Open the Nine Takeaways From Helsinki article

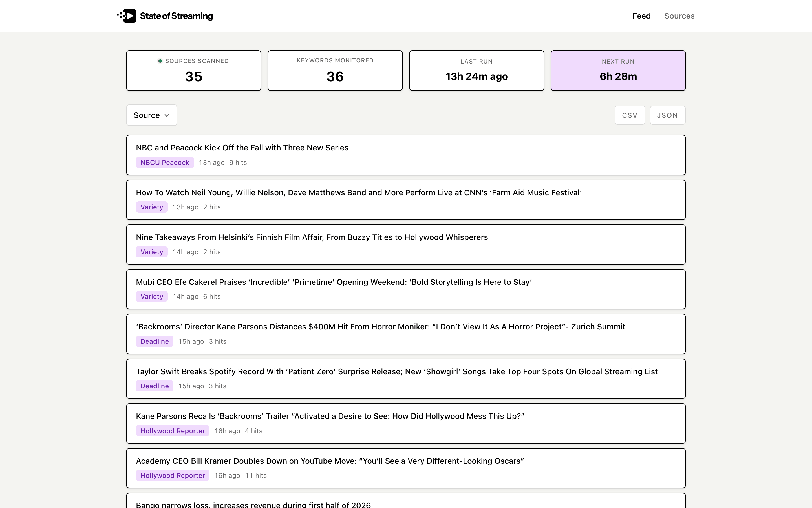pyautogui.click(x=312, y=237)
